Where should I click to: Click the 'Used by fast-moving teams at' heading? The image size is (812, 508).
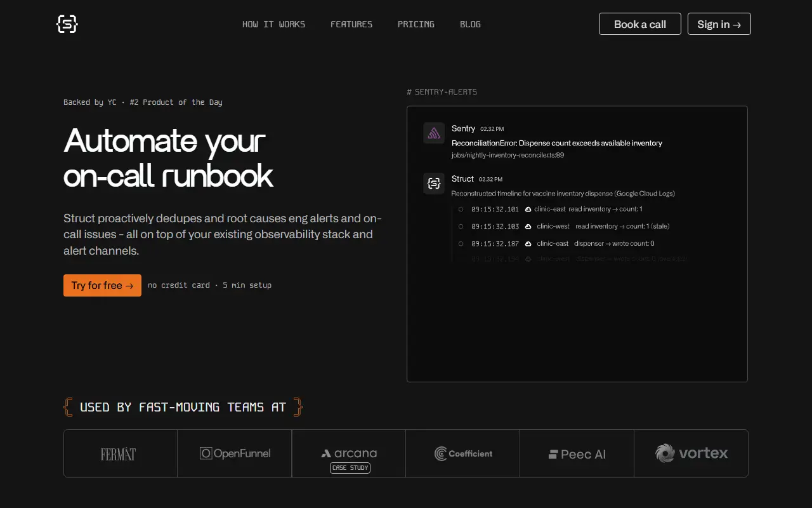(x=183, y=407)
